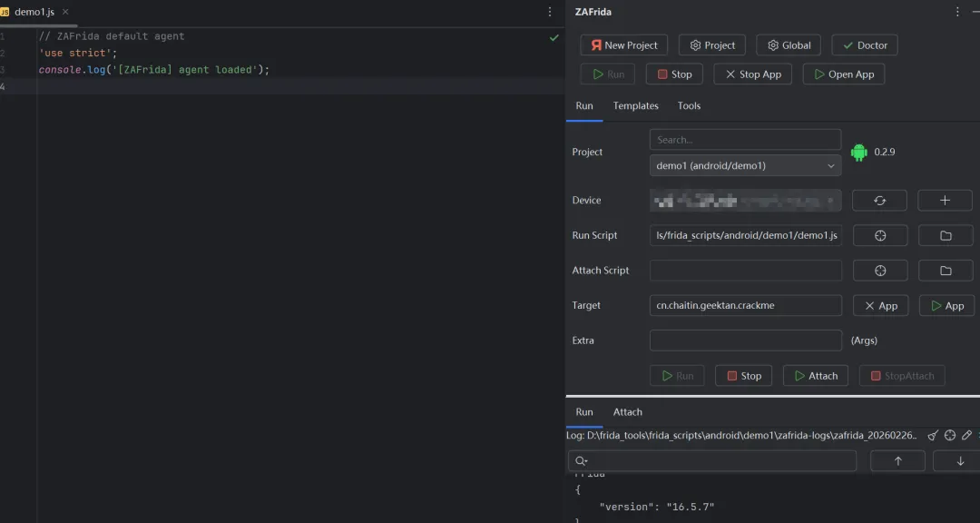Switch to the Templates tab

[635, 106]
